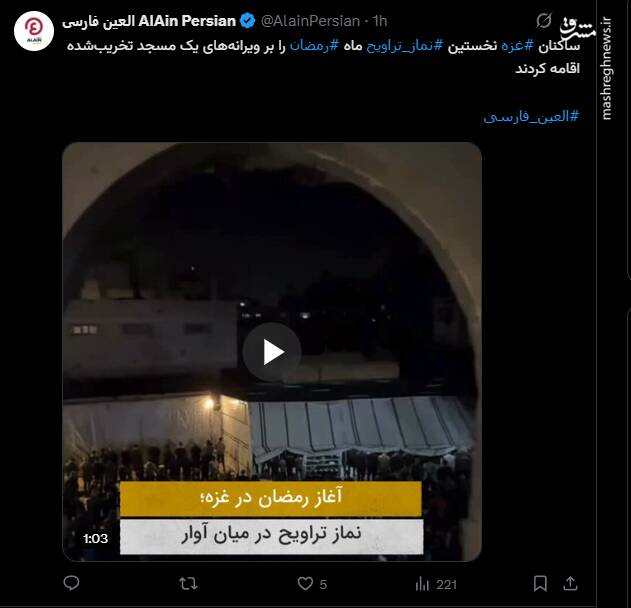Click the yellow video caption banner
The height and width of the screenshot is (608, 631).
271,498
